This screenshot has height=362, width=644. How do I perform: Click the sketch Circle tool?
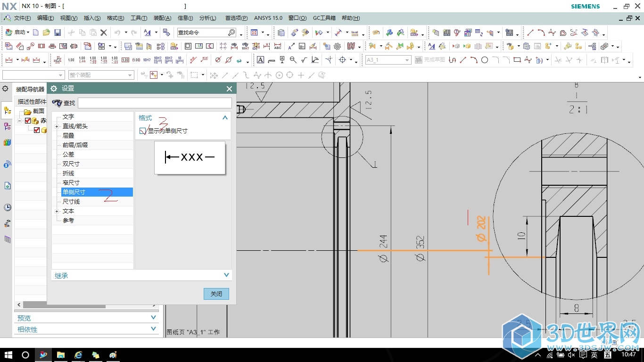tap(485, 60)
